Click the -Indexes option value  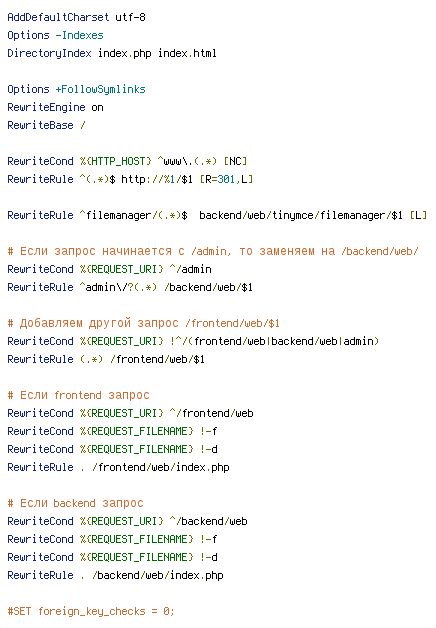79,35
